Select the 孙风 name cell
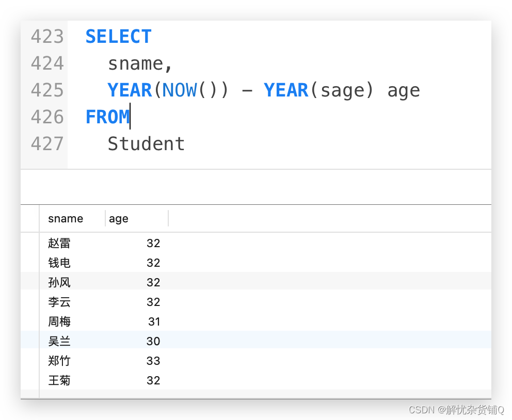The height and width of the screenshot is (420, 512). point(59,282)
